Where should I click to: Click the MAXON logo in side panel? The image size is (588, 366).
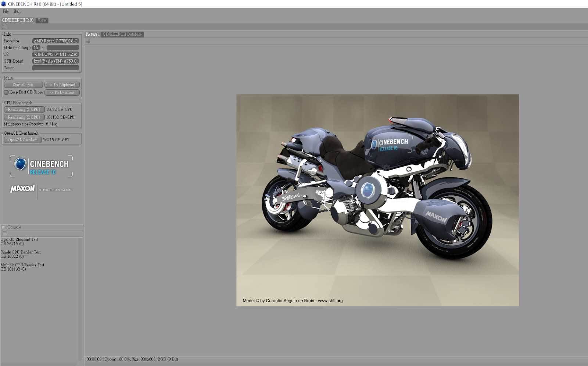[x=23, y=189]
